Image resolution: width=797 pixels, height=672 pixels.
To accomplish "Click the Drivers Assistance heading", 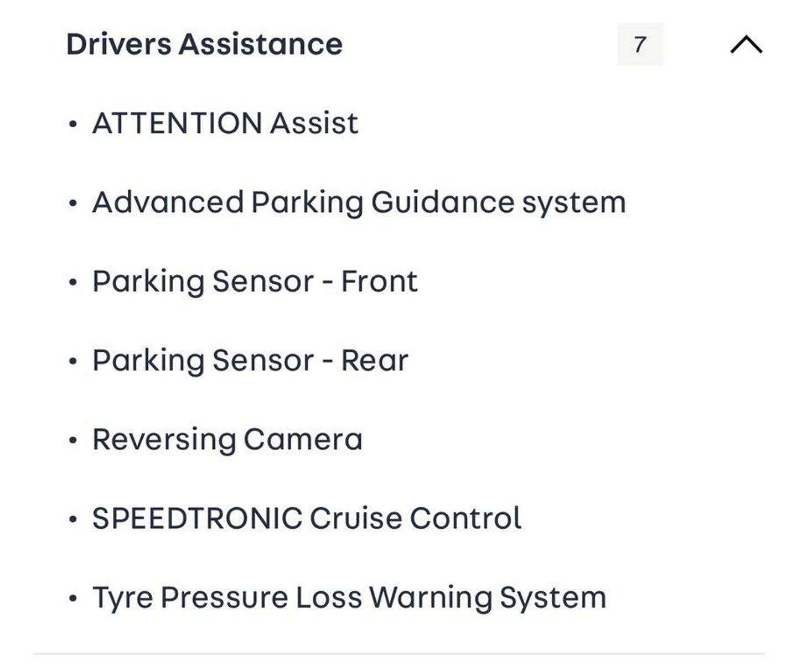I will pyautogui.click(x=204, y=44).
